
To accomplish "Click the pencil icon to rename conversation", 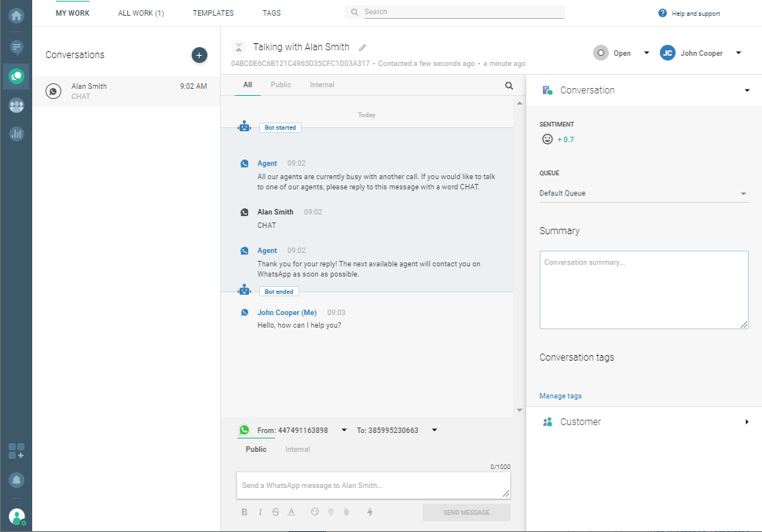I will tap(362, 48).
